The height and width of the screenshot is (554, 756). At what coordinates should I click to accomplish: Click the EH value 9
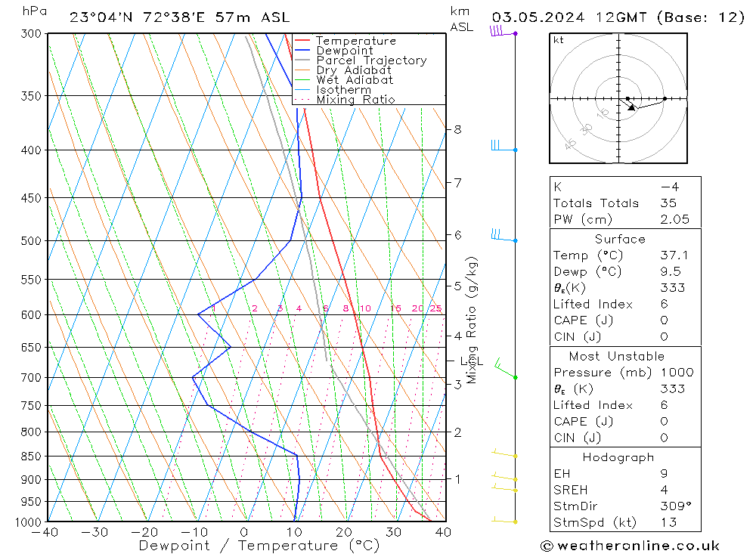(664, 473)
